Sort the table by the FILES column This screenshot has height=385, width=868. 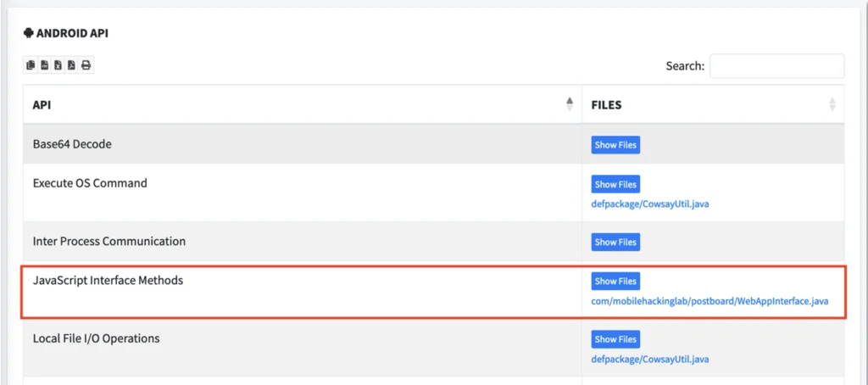click(713, 104)
